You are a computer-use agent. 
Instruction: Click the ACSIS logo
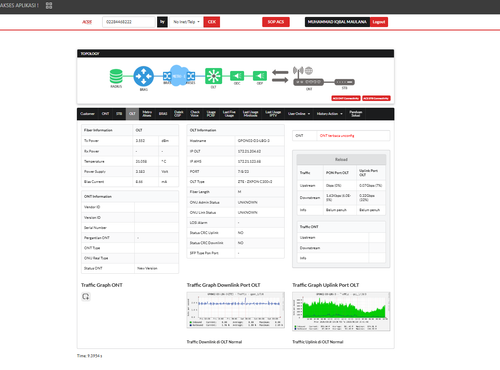[87, 22]
